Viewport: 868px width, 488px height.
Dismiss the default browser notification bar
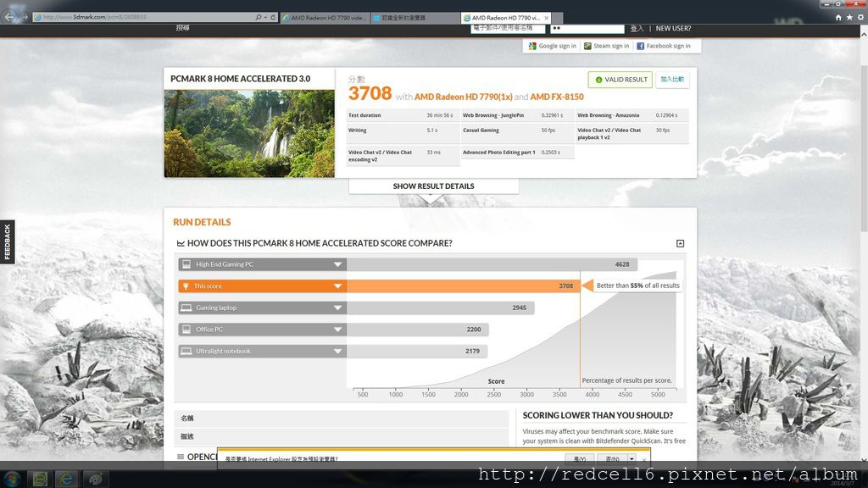[x=644, y=459]
